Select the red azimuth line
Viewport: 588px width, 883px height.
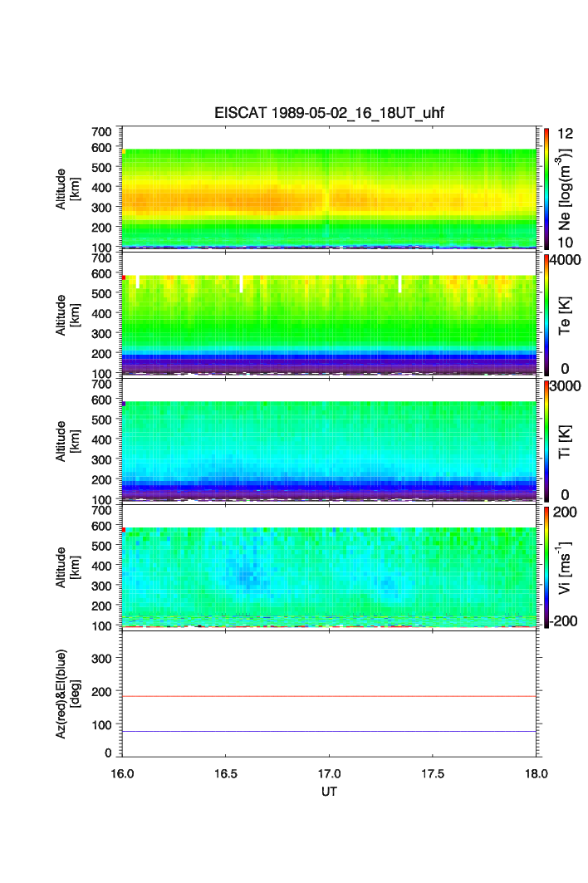coord(331,696)
